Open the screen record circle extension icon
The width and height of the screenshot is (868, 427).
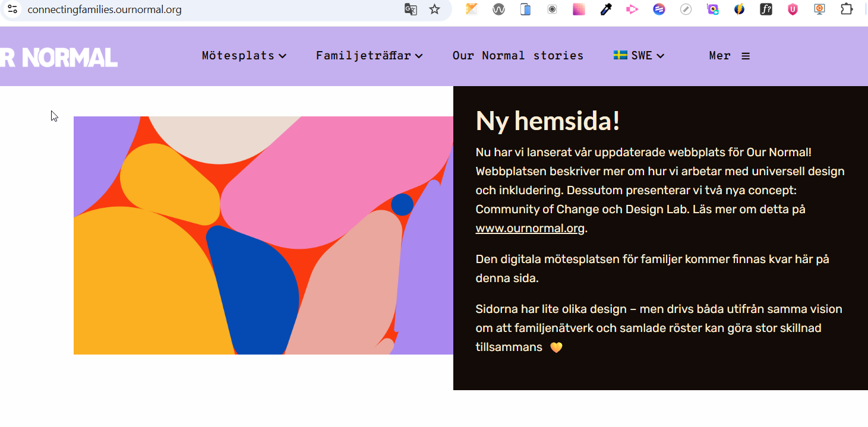point(552,10)
